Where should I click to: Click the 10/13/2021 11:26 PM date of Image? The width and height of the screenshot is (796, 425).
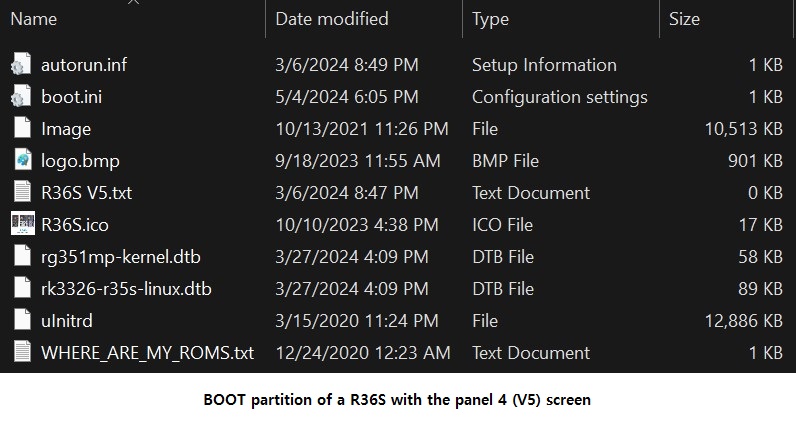tap(361, 128)
